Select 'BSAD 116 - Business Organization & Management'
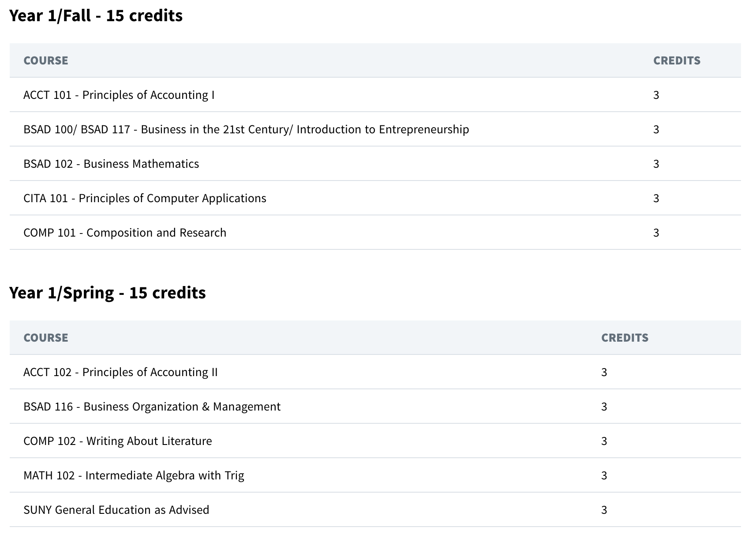This screenshot has height=535, width=756. tap(152, 407)
